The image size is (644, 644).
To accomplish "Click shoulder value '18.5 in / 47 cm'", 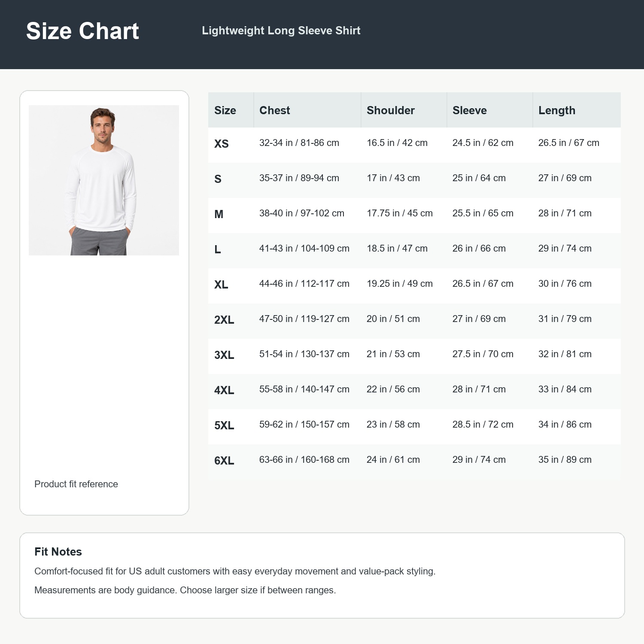I will pos(397,249).
